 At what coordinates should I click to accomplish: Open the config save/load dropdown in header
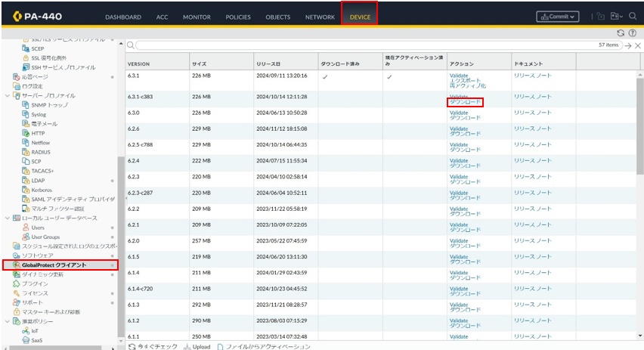pyautogui.click(x=617, y=17)
